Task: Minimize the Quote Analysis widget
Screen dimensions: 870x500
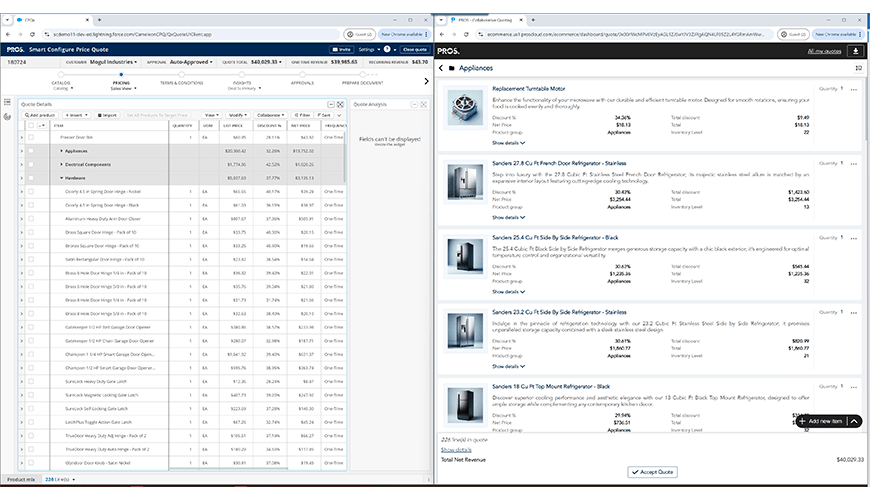Action: pos(414,104)
